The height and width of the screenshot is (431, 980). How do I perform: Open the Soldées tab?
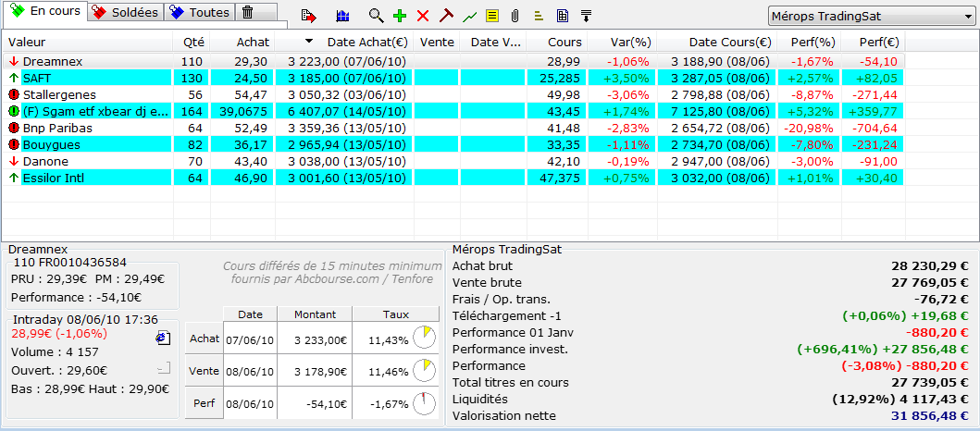point(126,12)
